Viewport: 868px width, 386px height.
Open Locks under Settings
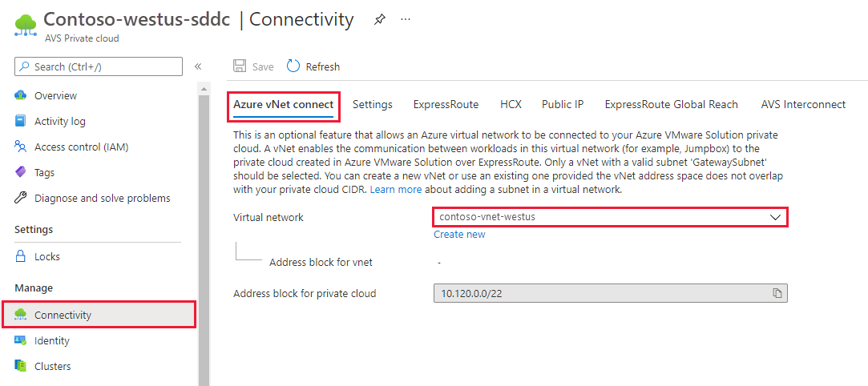pyautogui.click(x=46, y=256)
